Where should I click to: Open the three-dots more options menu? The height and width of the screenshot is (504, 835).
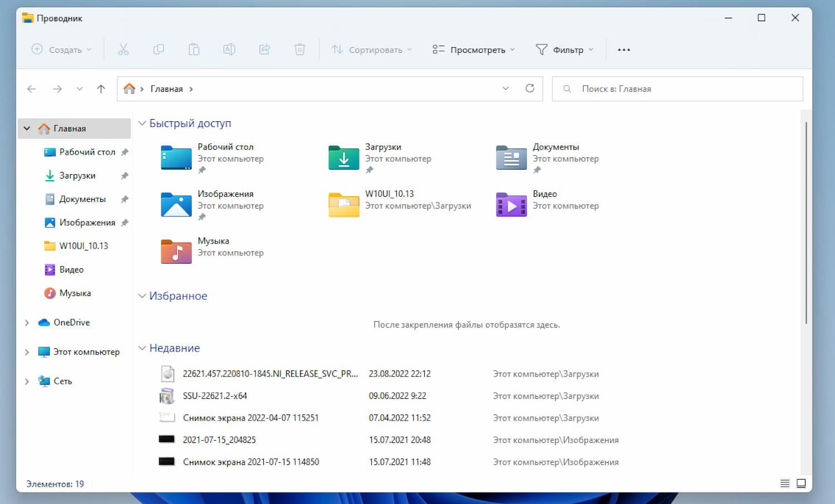624,50
